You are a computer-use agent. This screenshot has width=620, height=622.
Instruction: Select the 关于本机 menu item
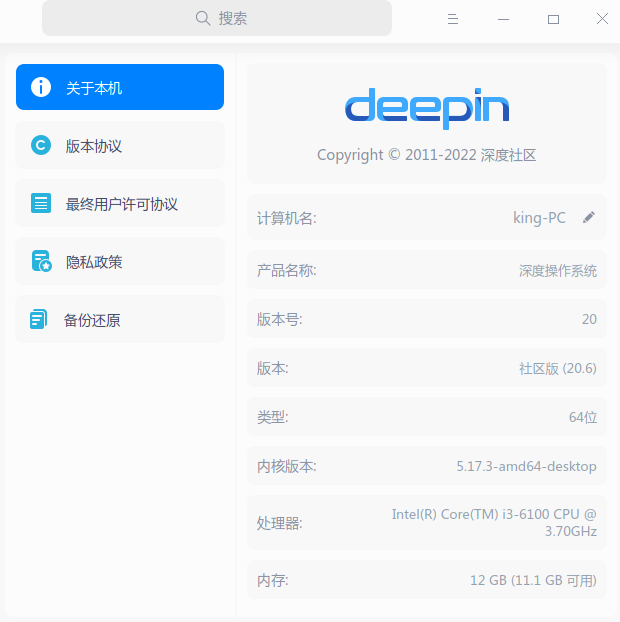pyautogui.click(x=120, y=87)
